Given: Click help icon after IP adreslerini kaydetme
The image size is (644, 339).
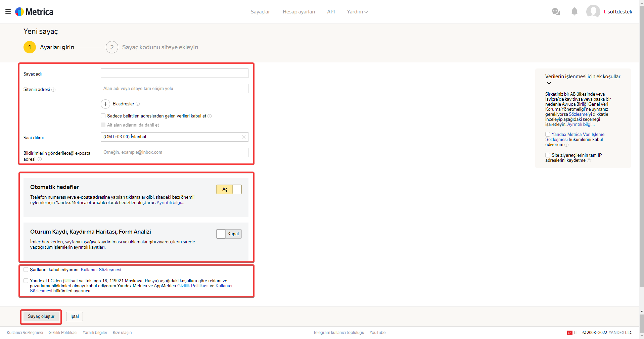Looking at the screenshot, I should 589,160.
